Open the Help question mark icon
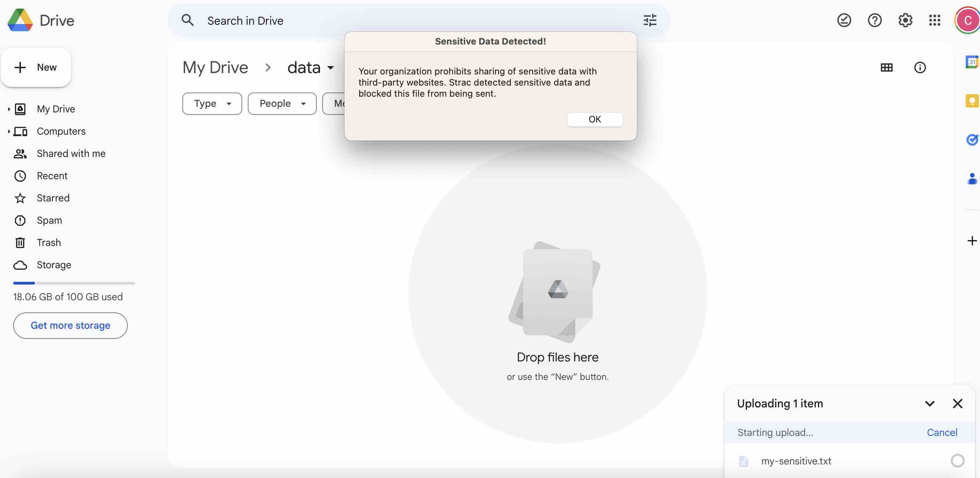Screen dimensions: 980x478 (x=874, y=21)
